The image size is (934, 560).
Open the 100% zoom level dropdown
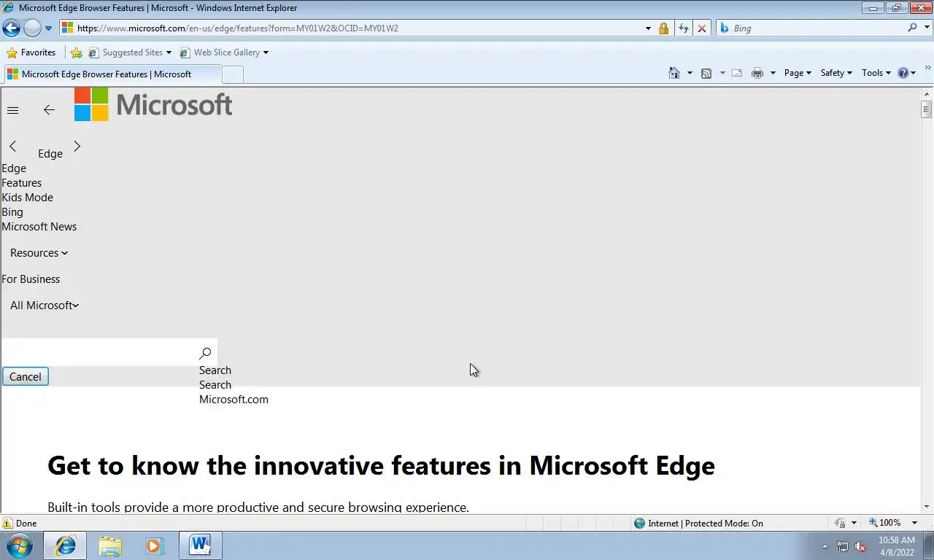[914, 523]
